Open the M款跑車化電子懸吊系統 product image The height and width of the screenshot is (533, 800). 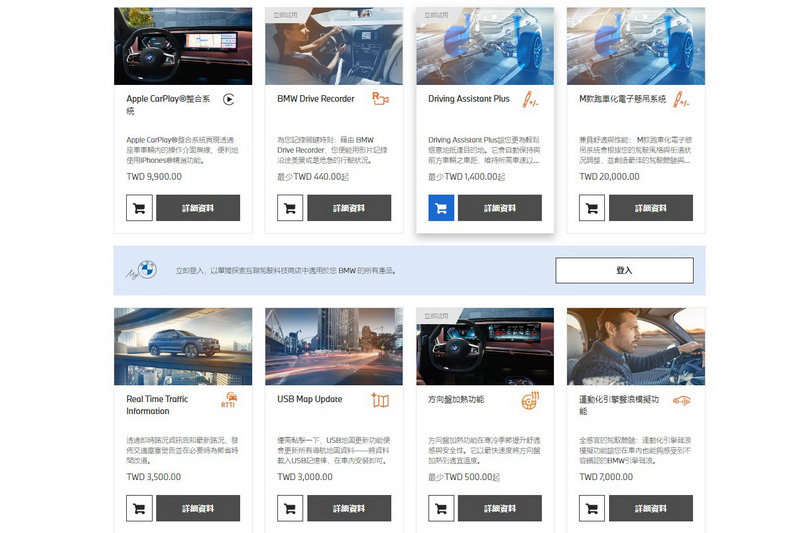(x=636, y=46)
